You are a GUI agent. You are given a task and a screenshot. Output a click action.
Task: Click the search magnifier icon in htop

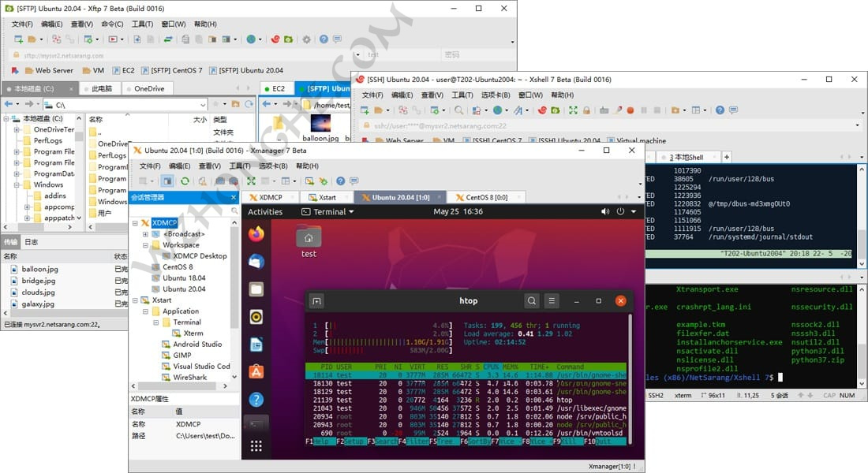[532, 301]
